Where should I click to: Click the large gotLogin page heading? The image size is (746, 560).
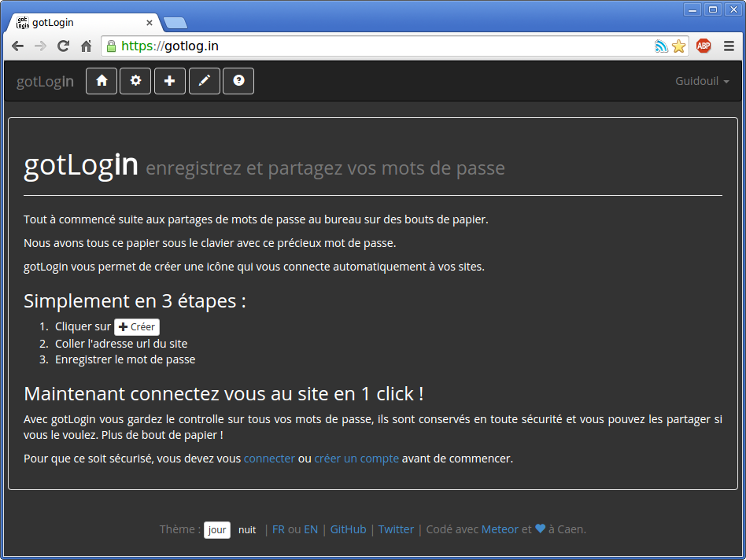click(x=81, y=164)
